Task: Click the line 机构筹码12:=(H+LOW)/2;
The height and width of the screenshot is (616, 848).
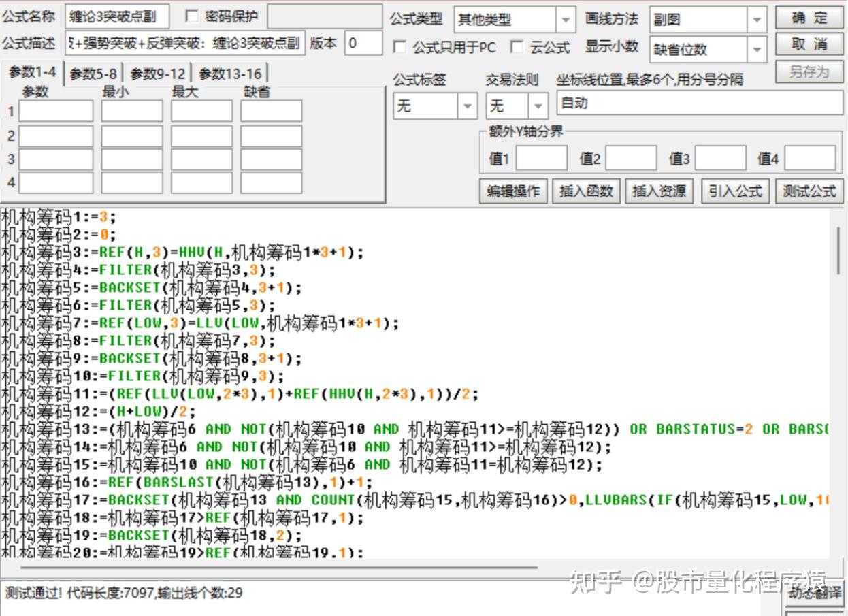Action: (x=98, y=412)
